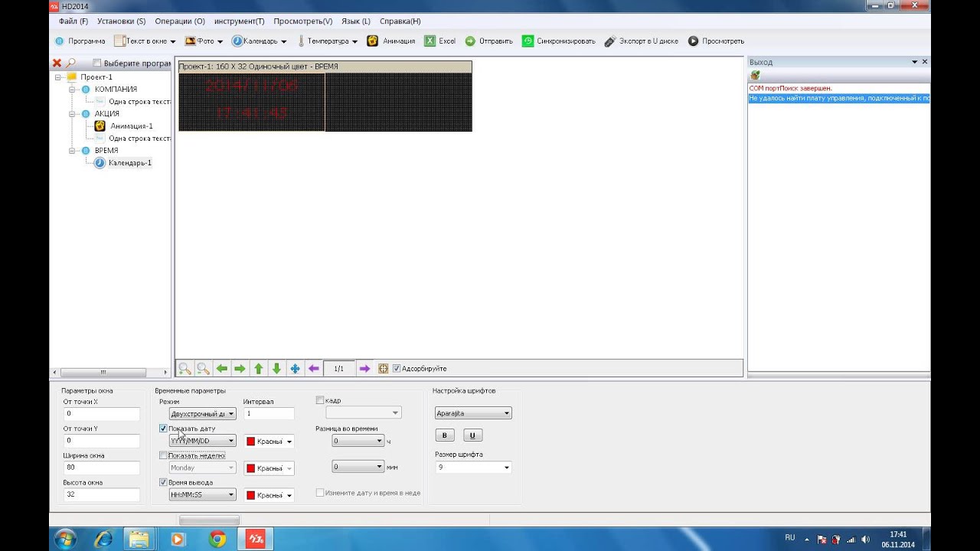Open the file explorer taskbar icon

(x=139, y=540)
